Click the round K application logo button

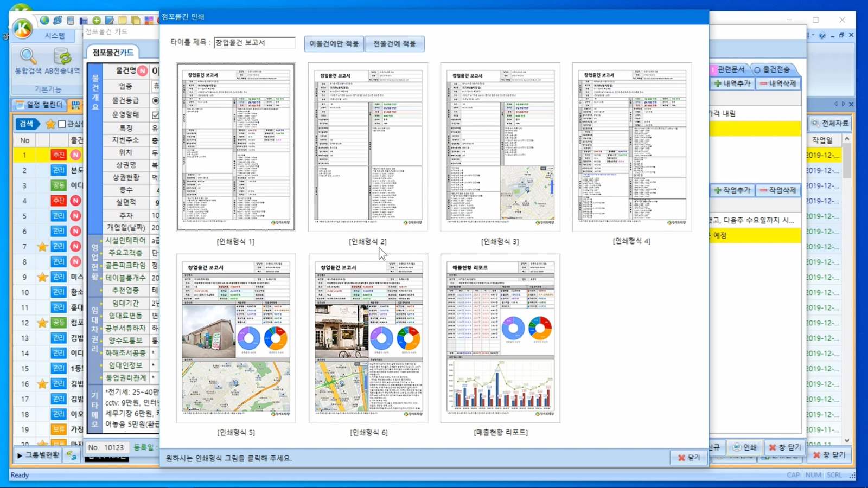(22, 28)
